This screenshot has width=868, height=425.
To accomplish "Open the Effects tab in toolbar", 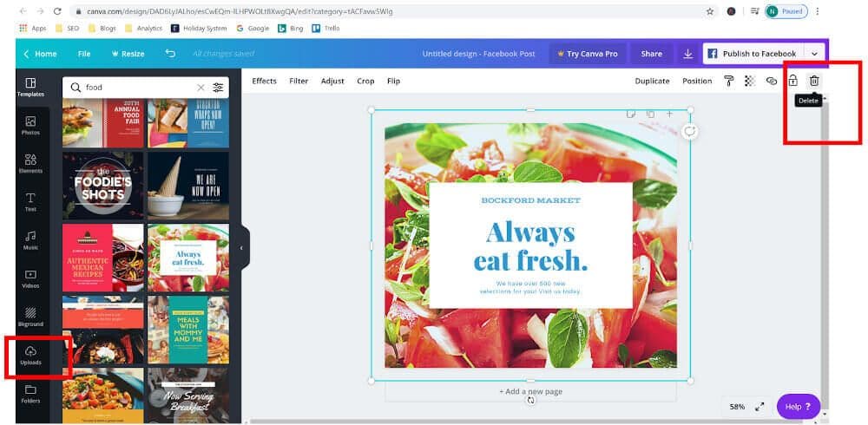I will (264, 81).
